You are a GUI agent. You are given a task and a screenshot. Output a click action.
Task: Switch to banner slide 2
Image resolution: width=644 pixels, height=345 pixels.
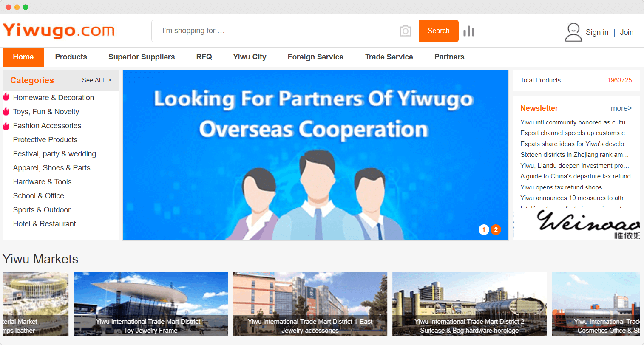pos(496,230)
